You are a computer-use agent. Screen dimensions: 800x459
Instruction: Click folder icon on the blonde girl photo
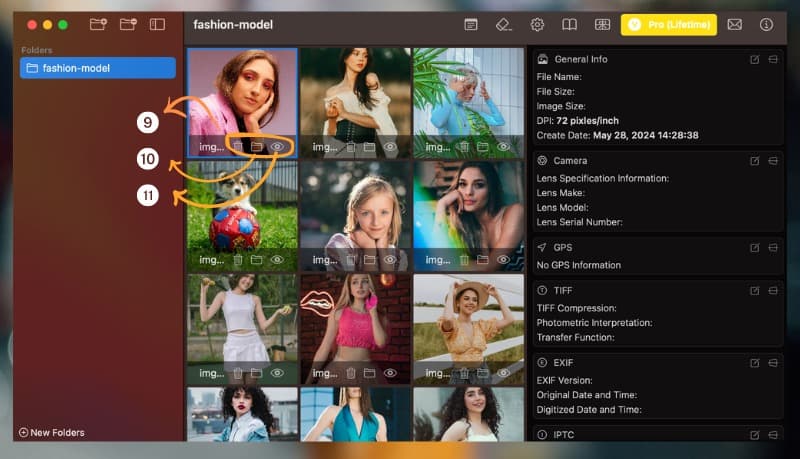[x=370, y=260]
